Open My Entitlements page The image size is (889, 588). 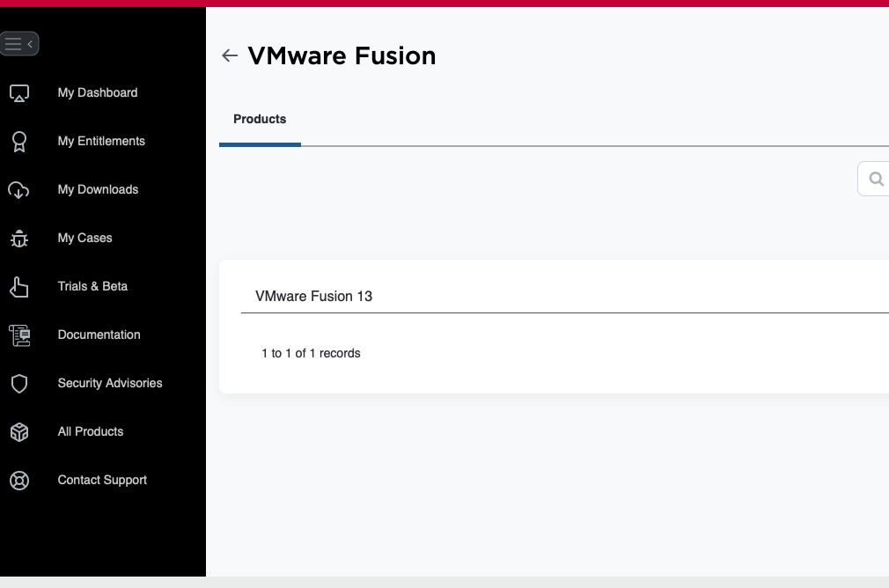pos(101,141)
